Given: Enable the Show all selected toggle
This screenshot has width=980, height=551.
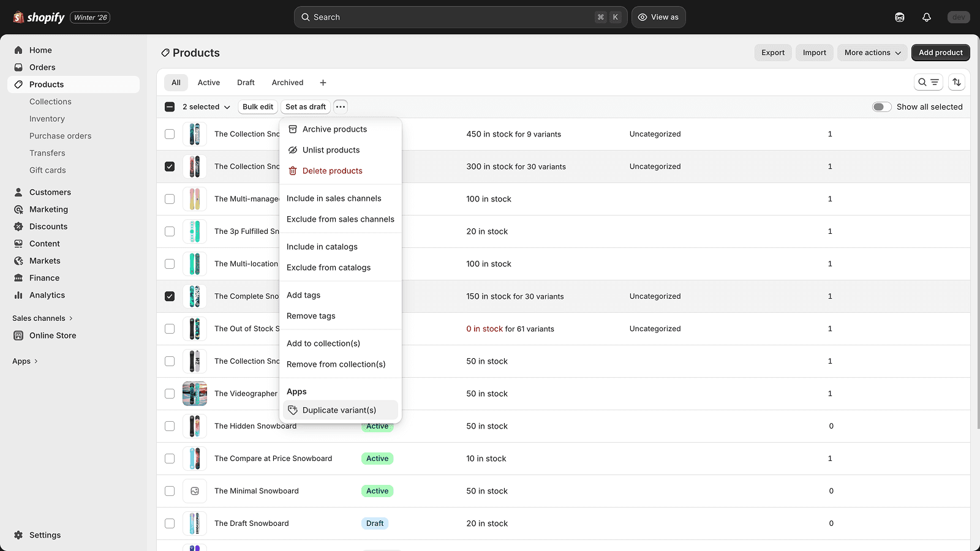Looking at the screenshot, I should 882,107.
